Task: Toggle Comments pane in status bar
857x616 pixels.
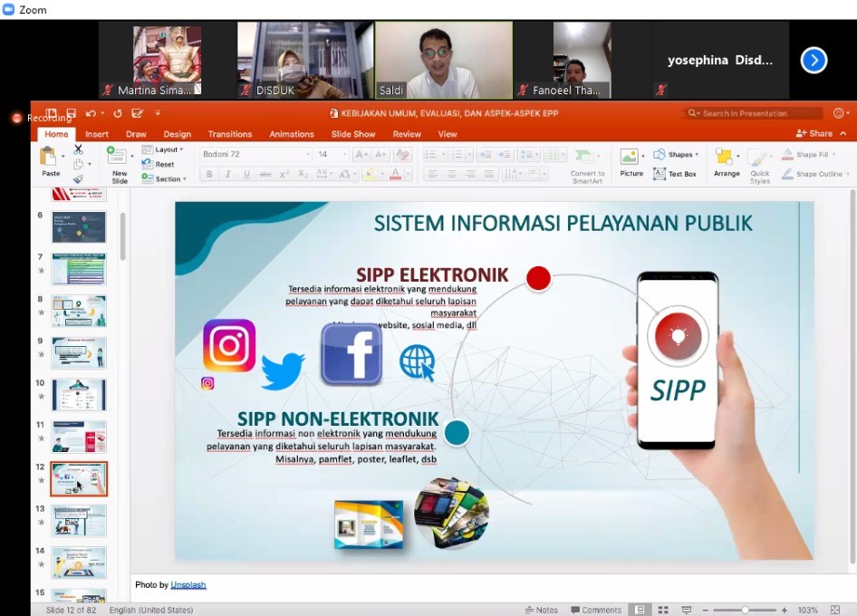Action: coord(596,610)
